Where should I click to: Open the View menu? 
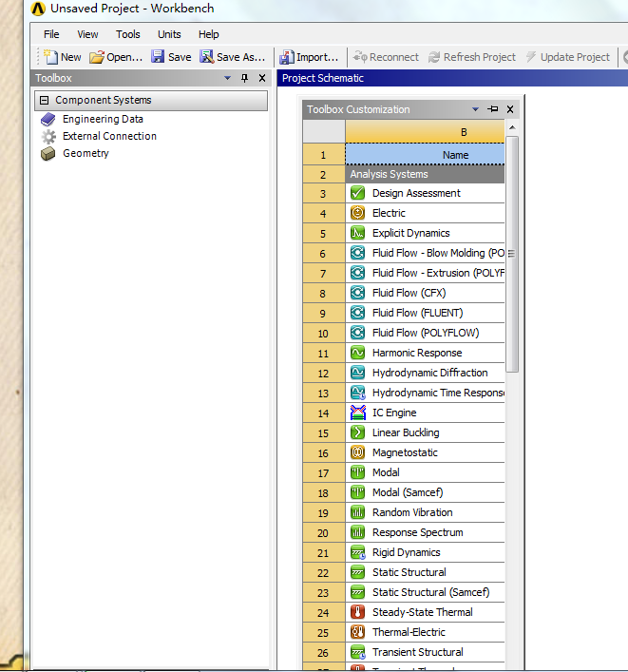pyautogui.click(x=87, y=34)
